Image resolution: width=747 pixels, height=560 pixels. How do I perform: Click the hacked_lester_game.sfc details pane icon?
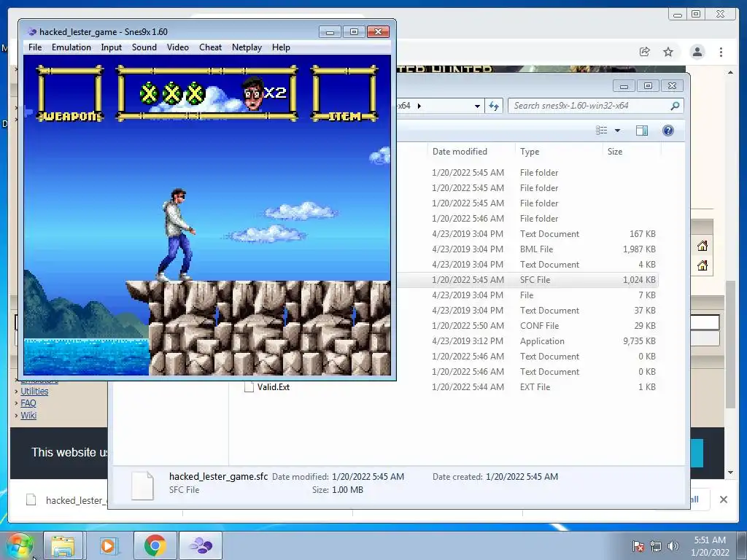pyautogui.click(x=142, y=485)
